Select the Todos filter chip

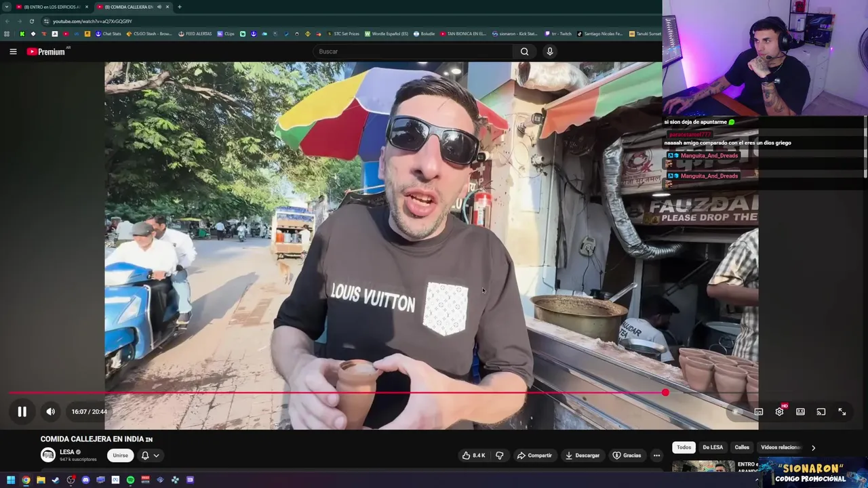[684, 447]
